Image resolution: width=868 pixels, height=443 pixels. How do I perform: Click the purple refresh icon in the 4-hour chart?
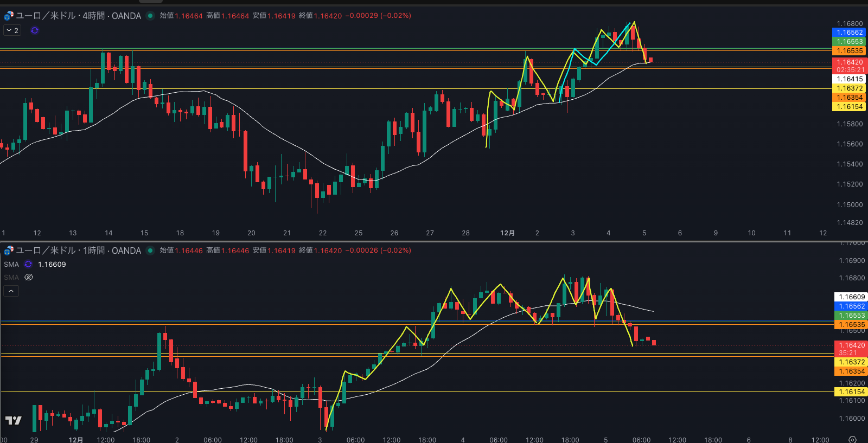pyautogui.click(x=35, y=30)
